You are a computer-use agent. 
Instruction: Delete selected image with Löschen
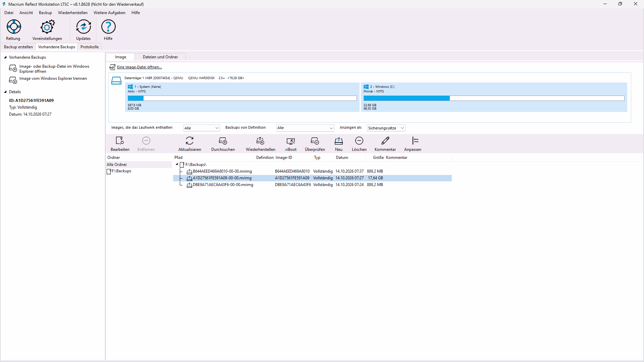click(359, 140)
